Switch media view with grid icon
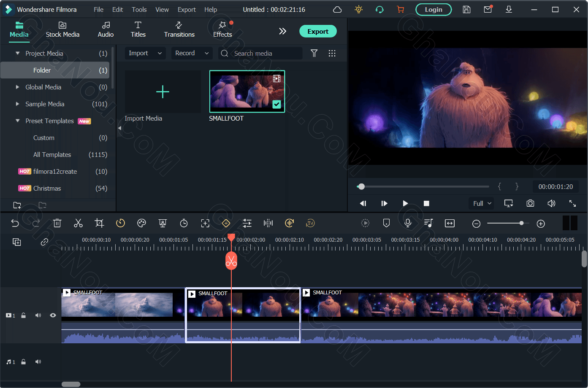Image resolution: width=588 pixels, height=388 pixels. tap(332, 53)
